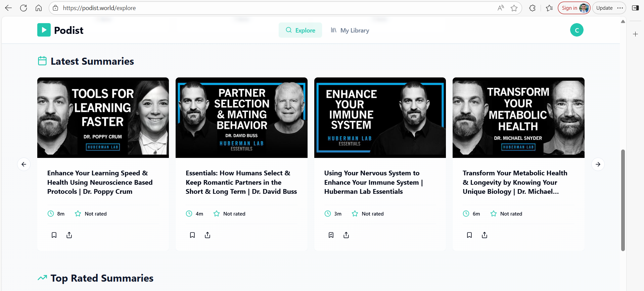Click the 3m duration on Immune System card

(x=338, y=214)
